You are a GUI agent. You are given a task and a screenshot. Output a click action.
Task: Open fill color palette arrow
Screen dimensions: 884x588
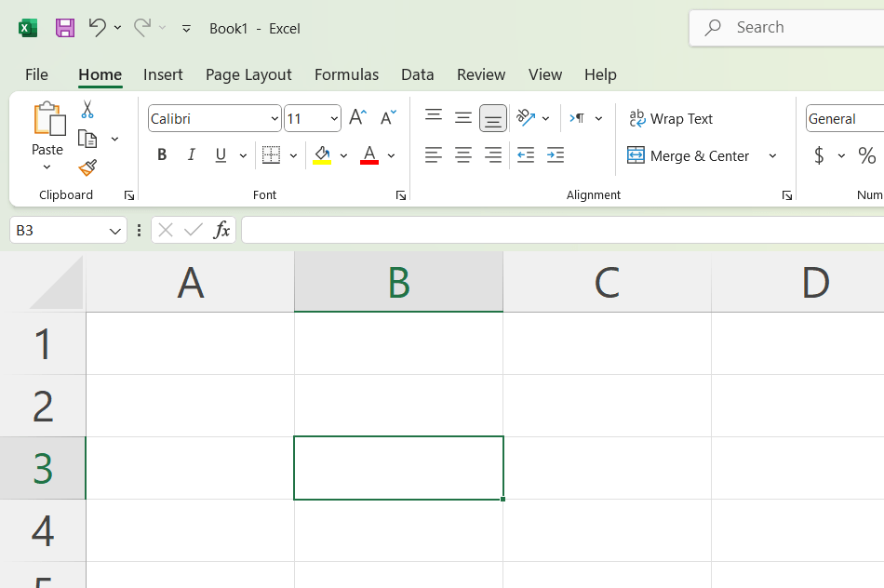click(x=344, y=155)
